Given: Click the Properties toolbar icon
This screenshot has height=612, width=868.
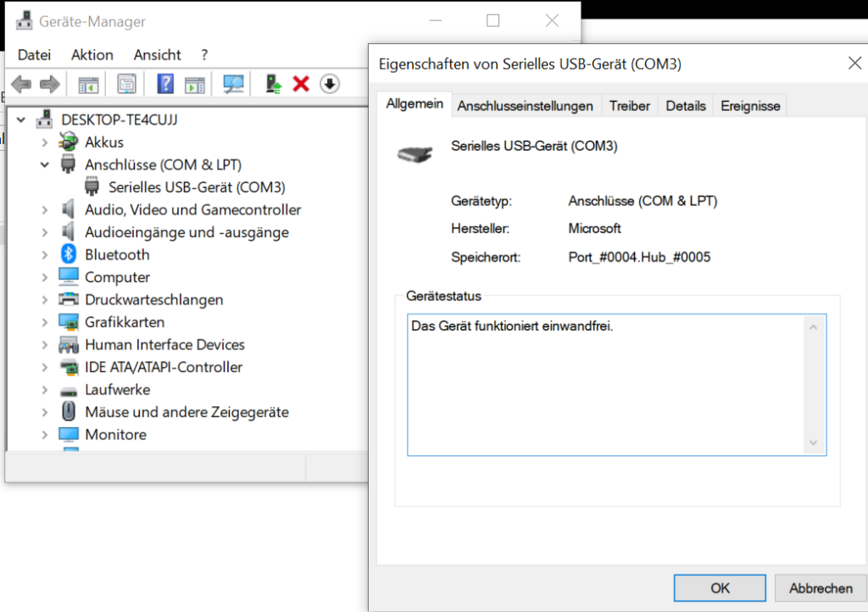Looking at the screenshot, I should [x=127, y=84].
